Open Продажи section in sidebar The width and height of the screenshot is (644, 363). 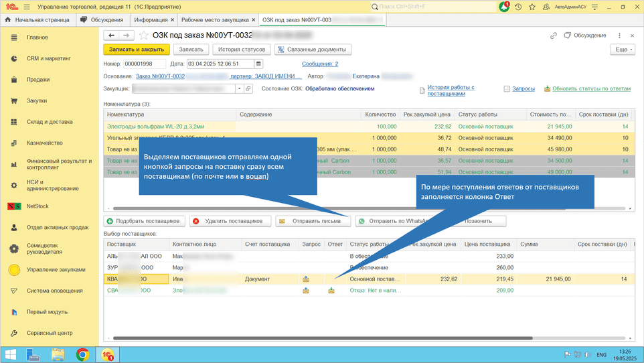click(37, 79)
